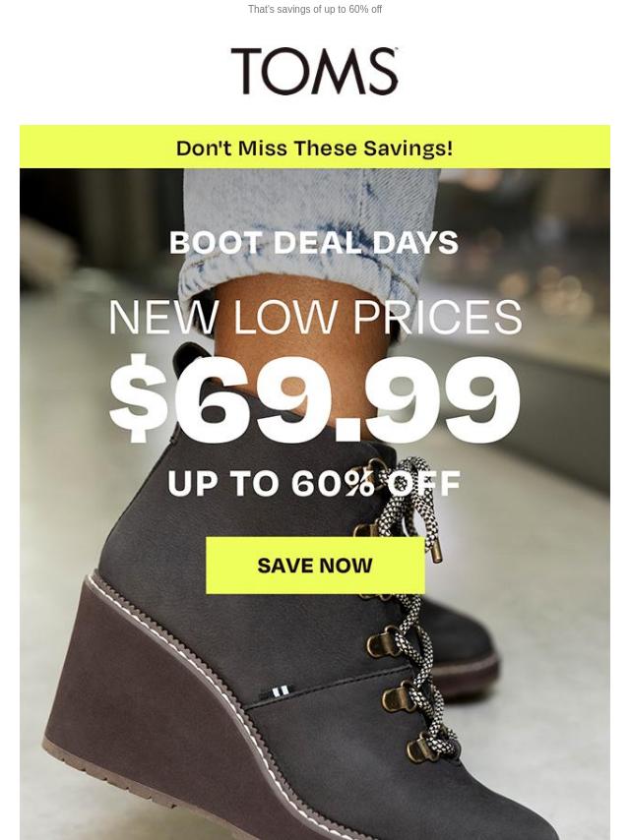Screen dimensions: 630x840
Task: Open the 'Don't Miss These Savings!' yellow banner
Action: pyautogui.click(x=315, y=147)
